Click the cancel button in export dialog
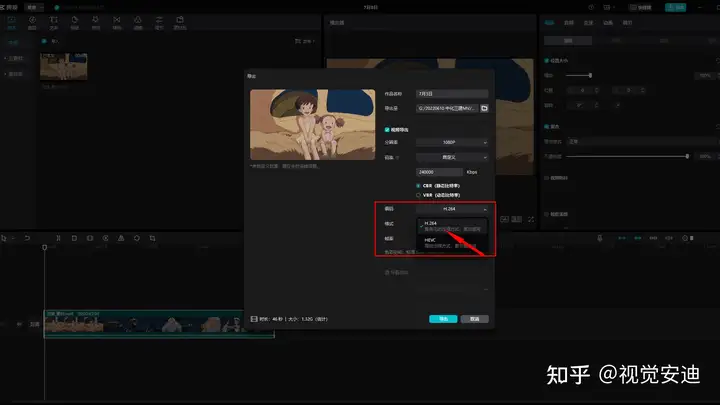 click(475, 319)
